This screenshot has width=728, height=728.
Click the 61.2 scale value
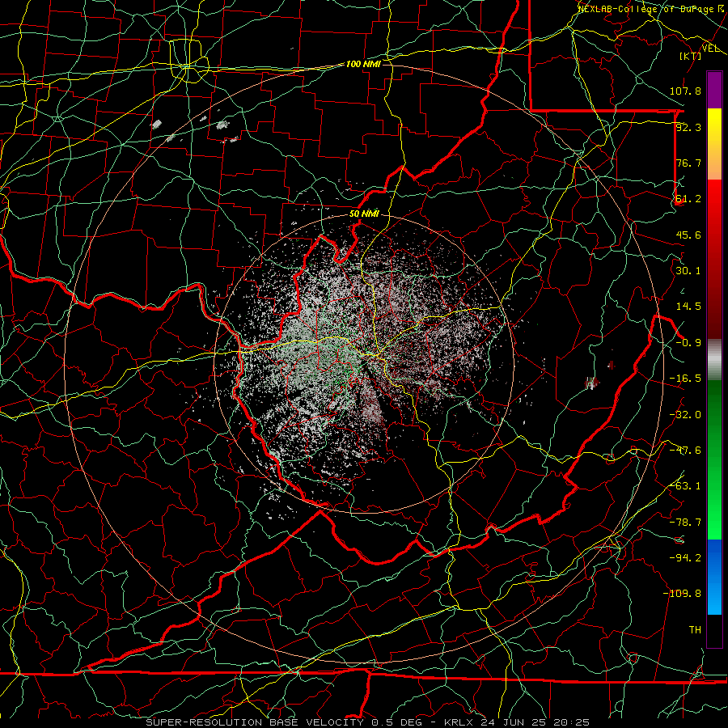[x=688, y=199]
